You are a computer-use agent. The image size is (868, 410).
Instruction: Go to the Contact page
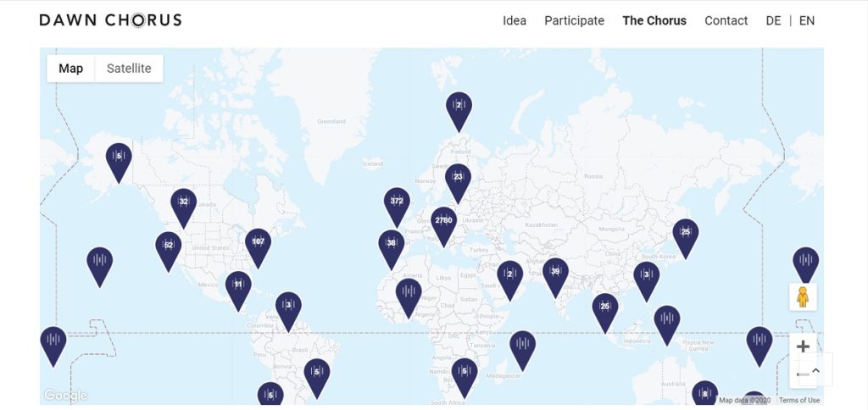tap(726, 21)
